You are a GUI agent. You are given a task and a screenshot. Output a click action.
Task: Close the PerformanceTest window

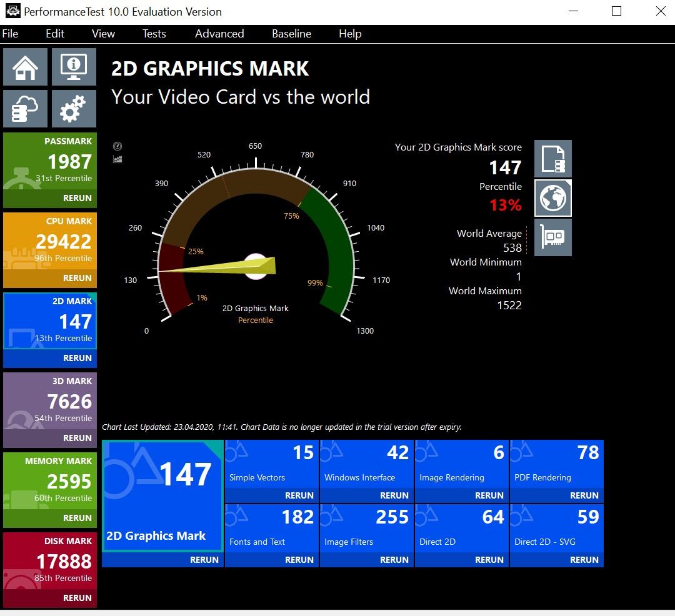point(661,11)
